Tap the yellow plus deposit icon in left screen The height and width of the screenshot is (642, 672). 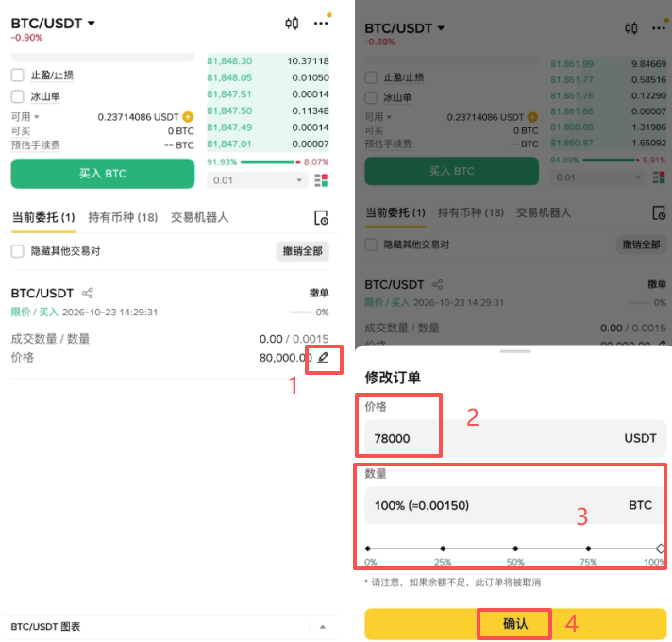[188, 116]
